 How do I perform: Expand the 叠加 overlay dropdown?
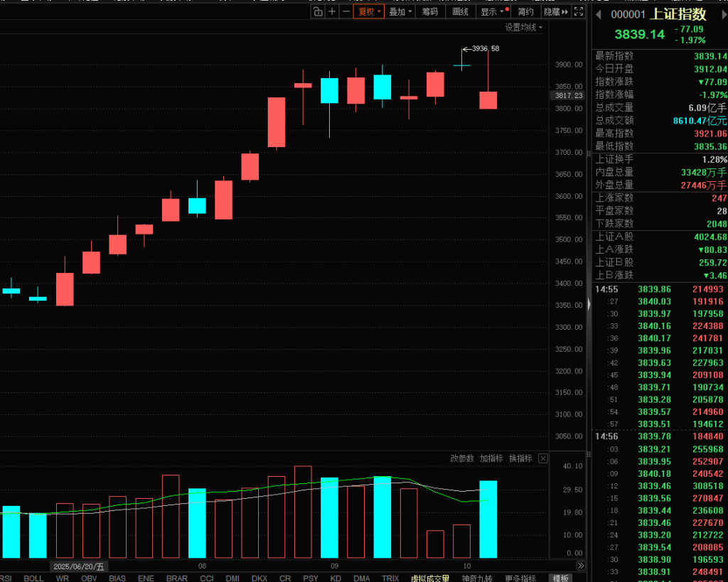[x=400, y=11]
